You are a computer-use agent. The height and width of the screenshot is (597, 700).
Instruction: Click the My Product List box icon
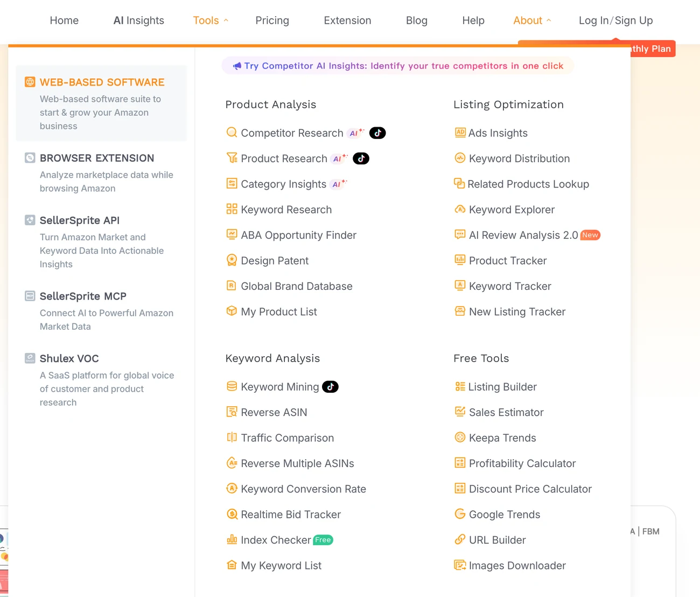point(232,311)
